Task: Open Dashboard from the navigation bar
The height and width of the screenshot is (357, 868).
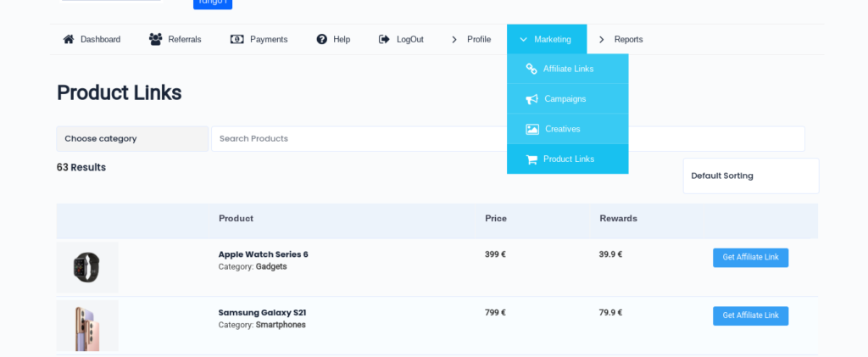Action: pos(100,39)
